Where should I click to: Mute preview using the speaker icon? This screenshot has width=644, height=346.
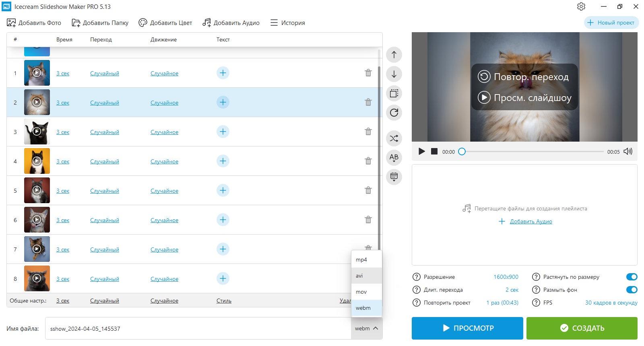click(x=628, y=151)
